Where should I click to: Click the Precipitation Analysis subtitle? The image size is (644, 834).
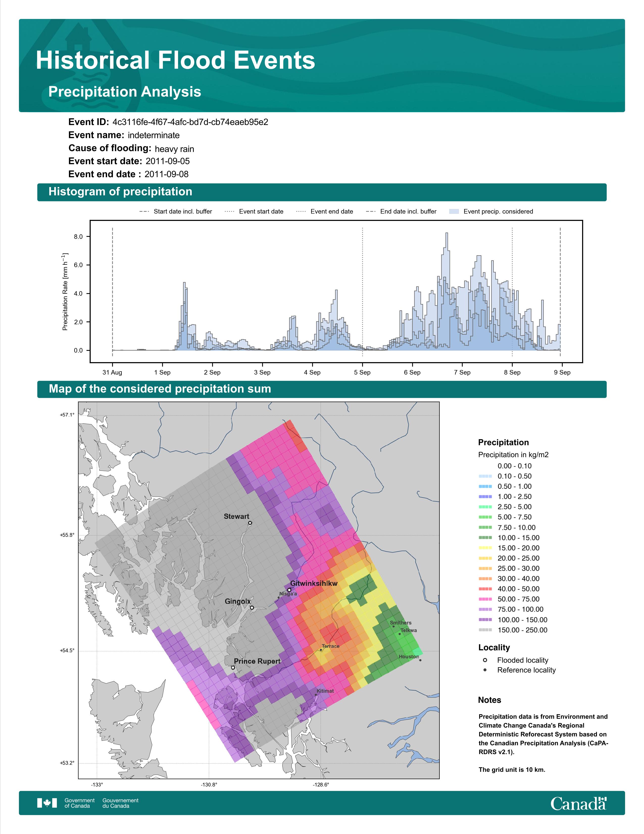[125, 92]
